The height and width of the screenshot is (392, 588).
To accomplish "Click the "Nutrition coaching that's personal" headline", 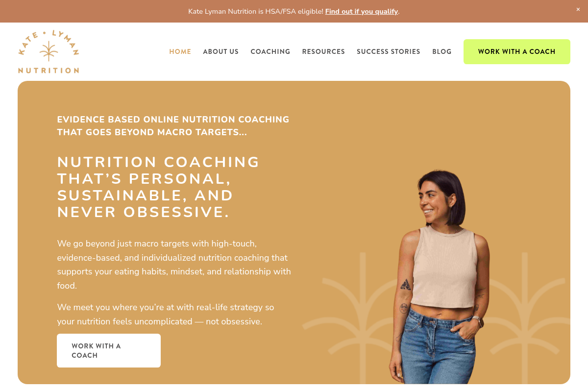I will click(158, 187).
